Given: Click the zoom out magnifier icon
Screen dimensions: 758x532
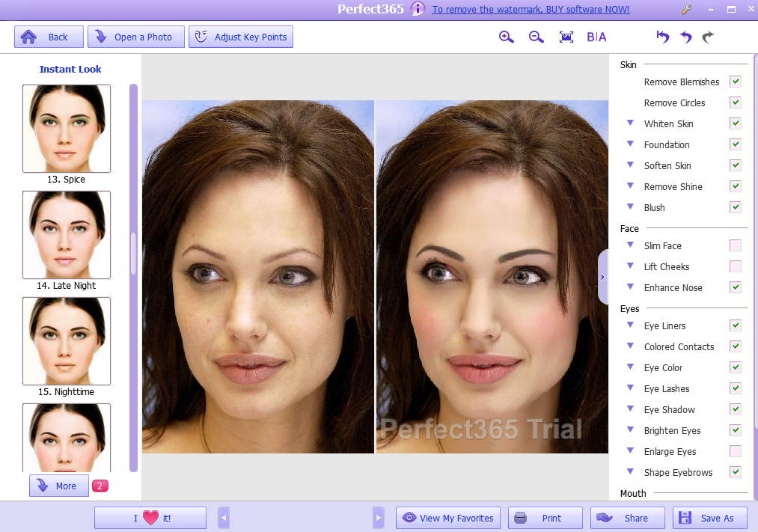Looking at the screenshot, I should pyautogui.click(x=536, y=37).
